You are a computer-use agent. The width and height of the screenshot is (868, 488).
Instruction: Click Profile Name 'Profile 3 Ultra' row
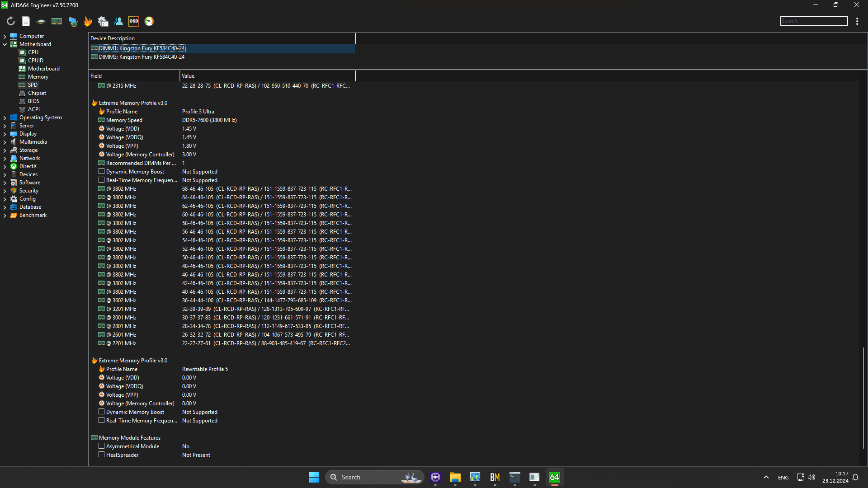222,112
